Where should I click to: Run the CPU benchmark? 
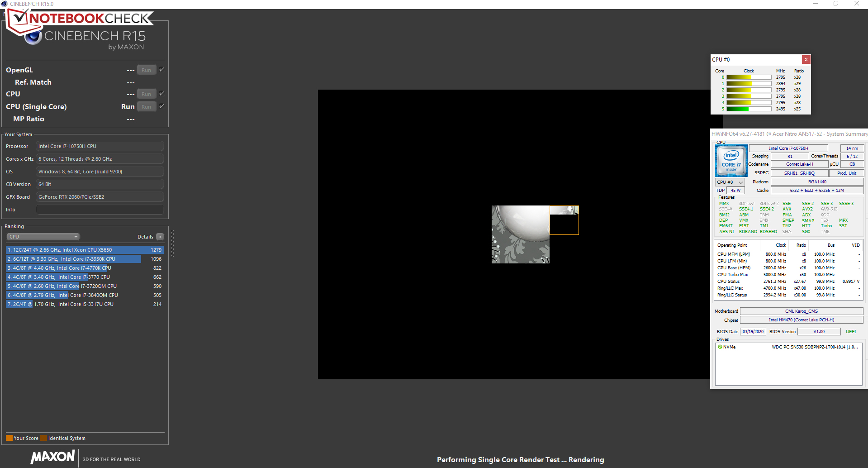[x=146, y=94]
